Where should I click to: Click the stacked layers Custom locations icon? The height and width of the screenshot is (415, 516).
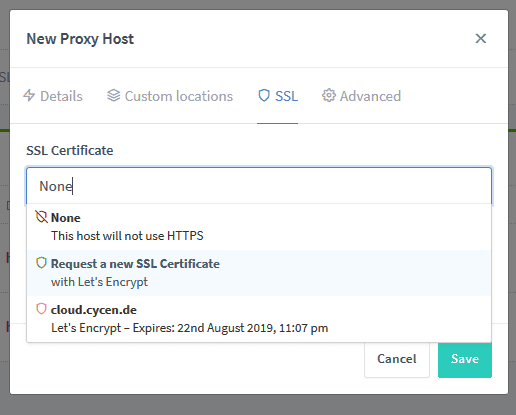[113, 96]
